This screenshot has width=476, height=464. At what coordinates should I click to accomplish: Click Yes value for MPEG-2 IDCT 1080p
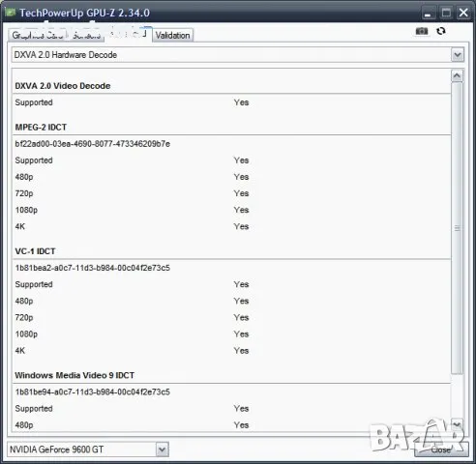[x=241, y=210]
